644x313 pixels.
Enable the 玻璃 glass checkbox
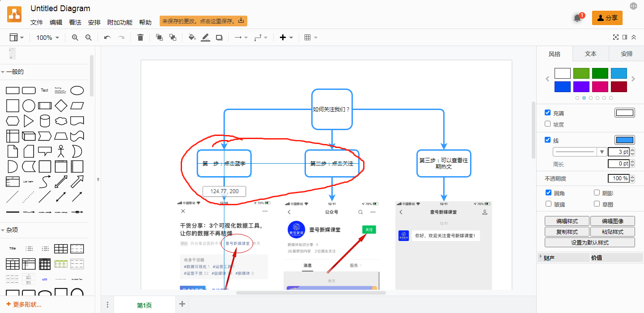(x=548, y=204)
